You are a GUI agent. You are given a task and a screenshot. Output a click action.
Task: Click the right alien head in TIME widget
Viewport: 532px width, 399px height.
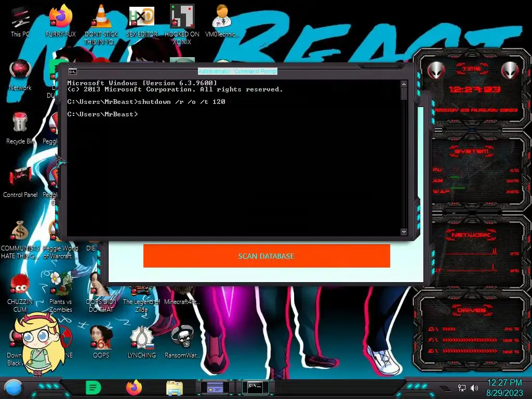510,71
